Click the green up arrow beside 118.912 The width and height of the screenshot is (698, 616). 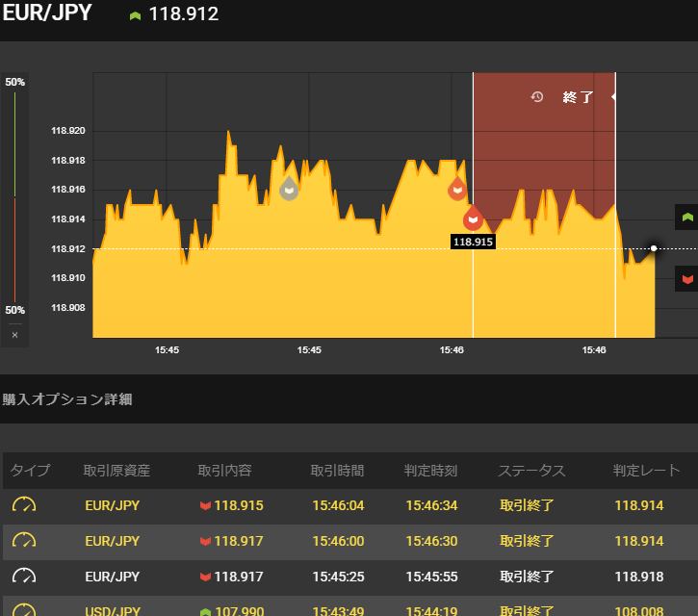click(x=135, y=16)
